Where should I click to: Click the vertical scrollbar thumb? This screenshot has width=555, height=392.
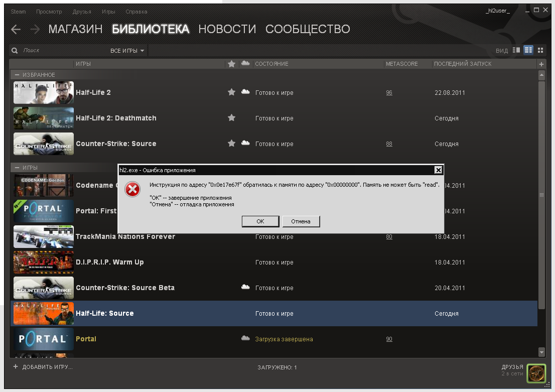[541, 195]
